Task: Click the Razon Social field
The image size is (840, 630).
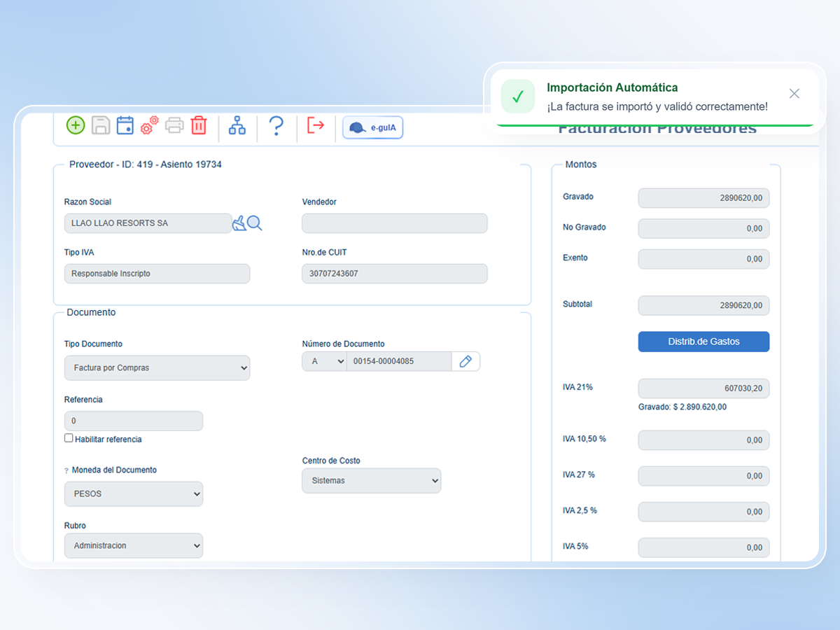Action: pyautogui.click(x=148, y=223)
